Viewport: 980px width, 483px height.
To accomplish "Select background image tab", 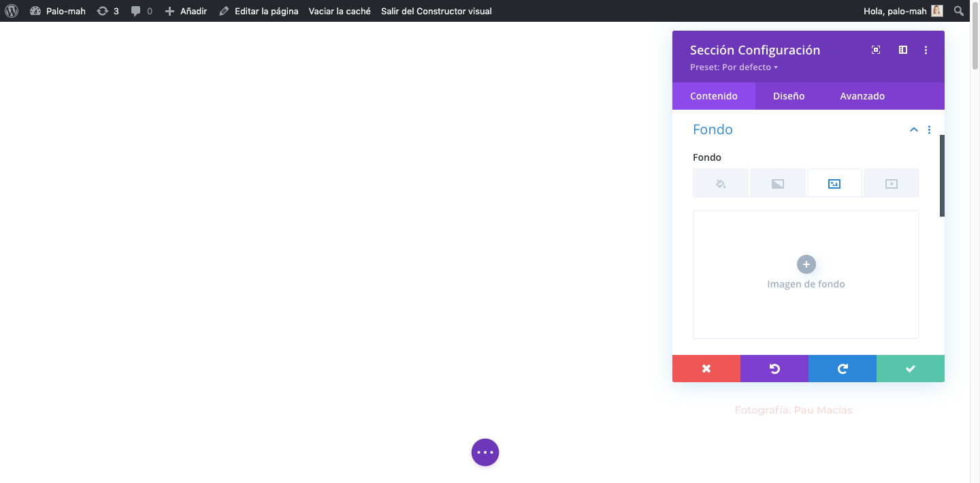I will 834,183.
